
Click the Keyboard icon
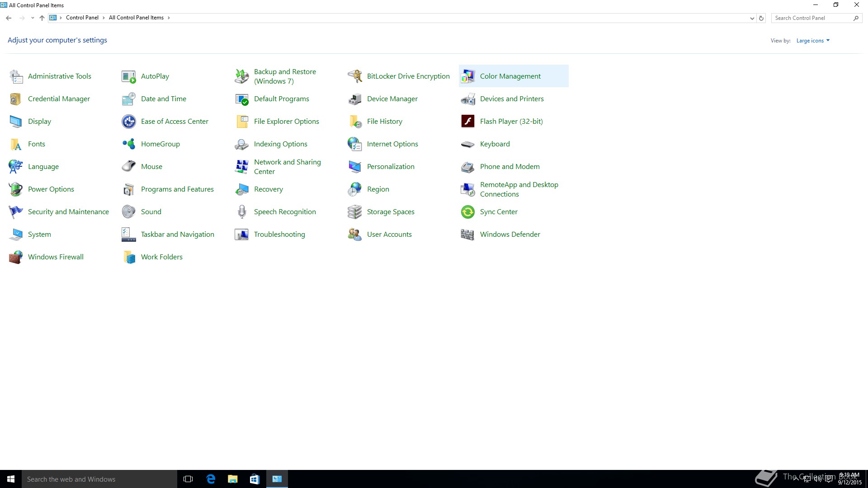(x=468, y=144)
